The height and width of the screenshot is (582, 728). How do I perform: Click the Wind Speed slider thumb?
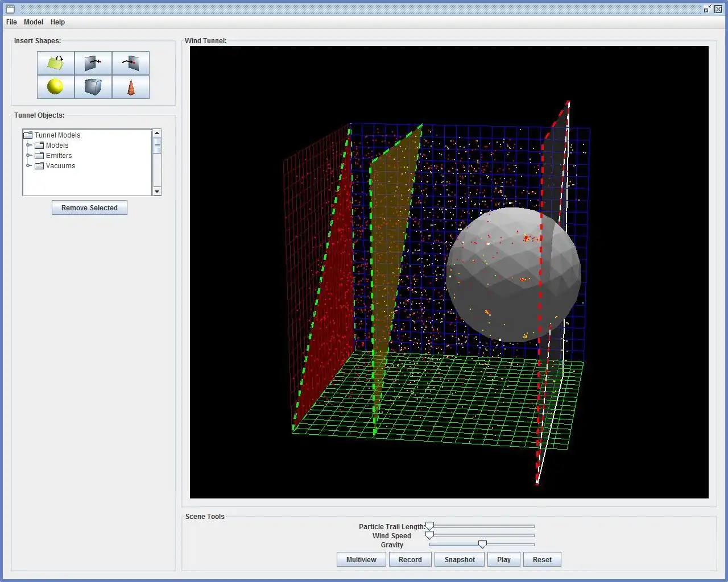(x=430, y=535)
